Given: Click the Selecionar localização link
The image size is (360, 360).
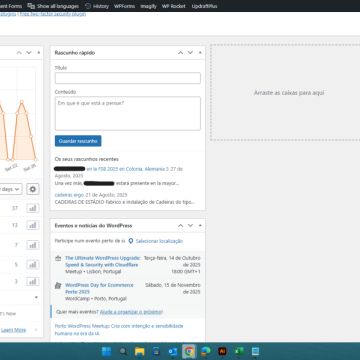Looking at the screenshot, I should pos(159,241).
